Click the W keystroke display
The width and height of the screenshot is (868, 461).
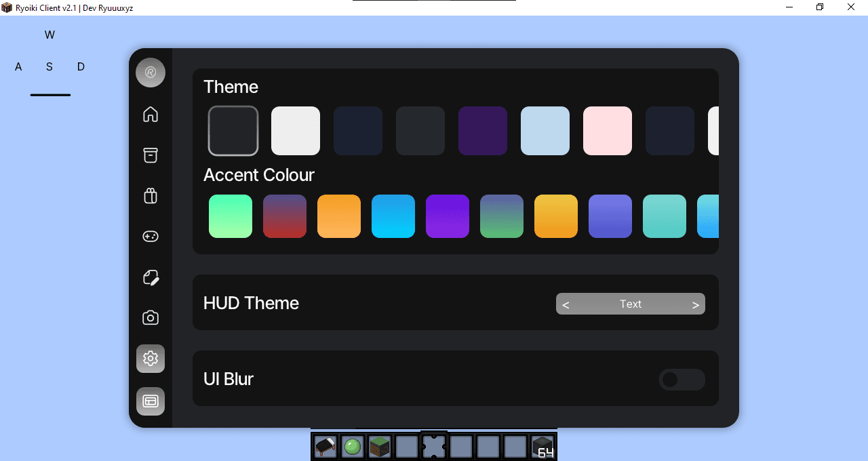tap(50, 35)
